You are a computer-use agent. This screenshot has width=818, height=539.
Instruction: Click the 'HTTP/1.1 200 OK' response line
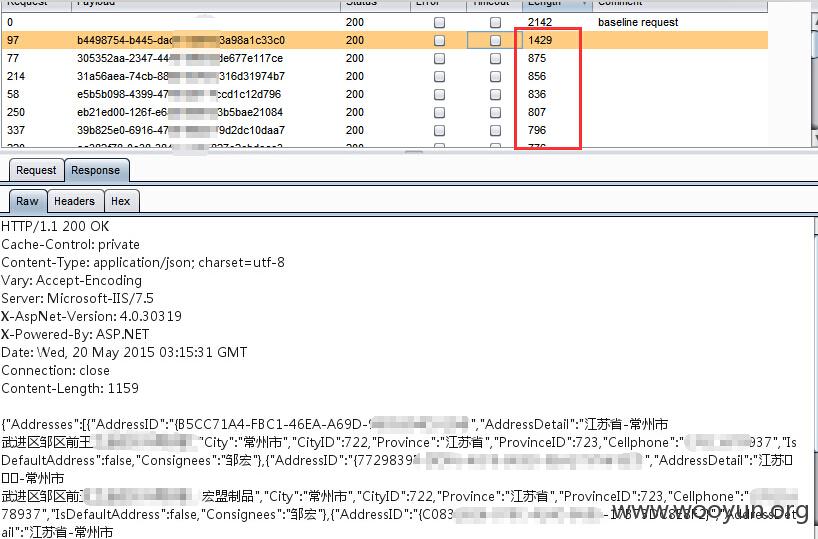tap(55, 226)
